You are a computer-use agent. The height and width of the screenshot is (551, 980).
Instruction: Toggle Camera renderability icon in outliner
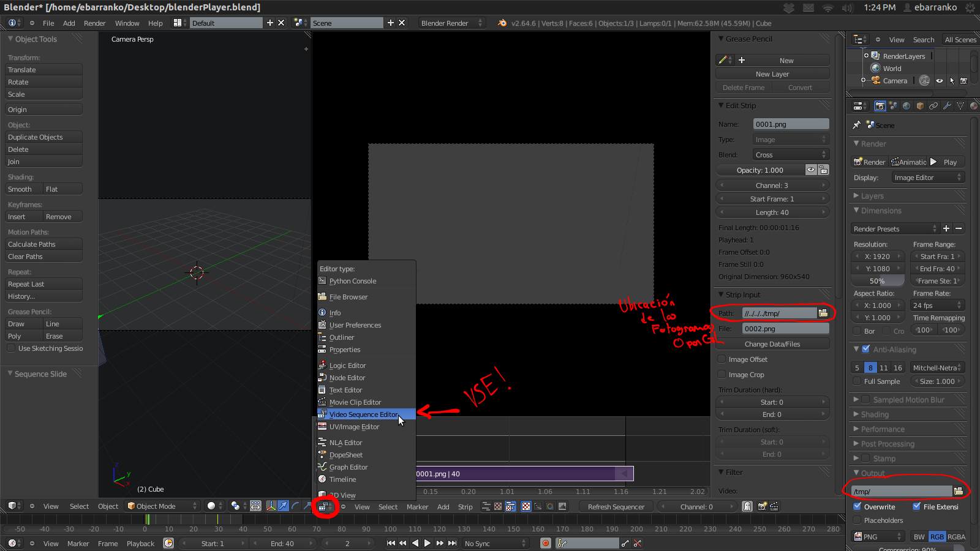[963, 81]
